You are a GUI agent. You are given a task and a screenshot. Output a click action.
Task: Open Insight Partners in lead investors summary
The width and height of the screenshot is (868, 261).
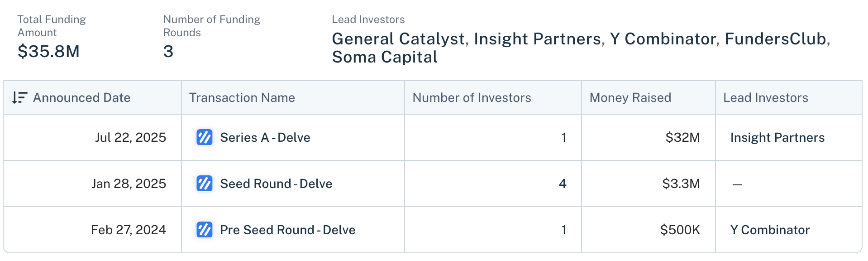(537, 39)
